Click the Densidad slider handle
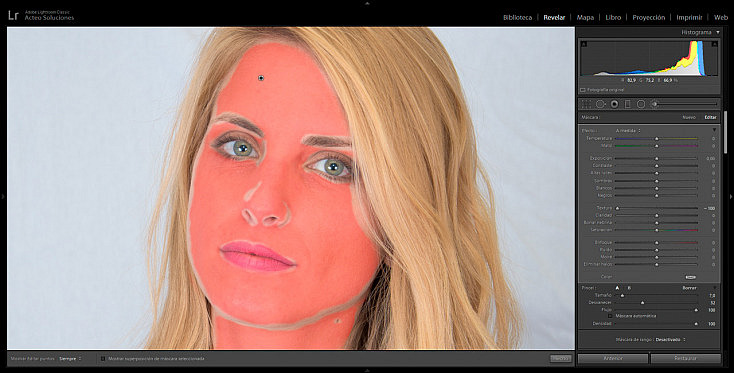 click(x=696, y=324)
